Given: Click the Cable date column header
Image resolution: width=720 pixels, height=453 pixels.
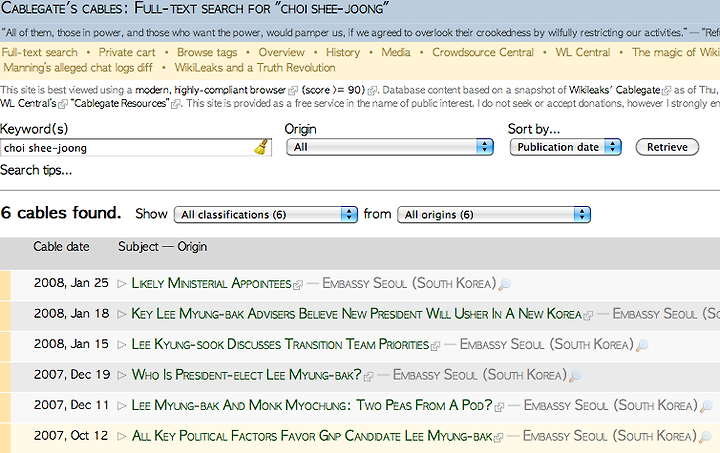Looking at the screenshot, I should (61, 246).
